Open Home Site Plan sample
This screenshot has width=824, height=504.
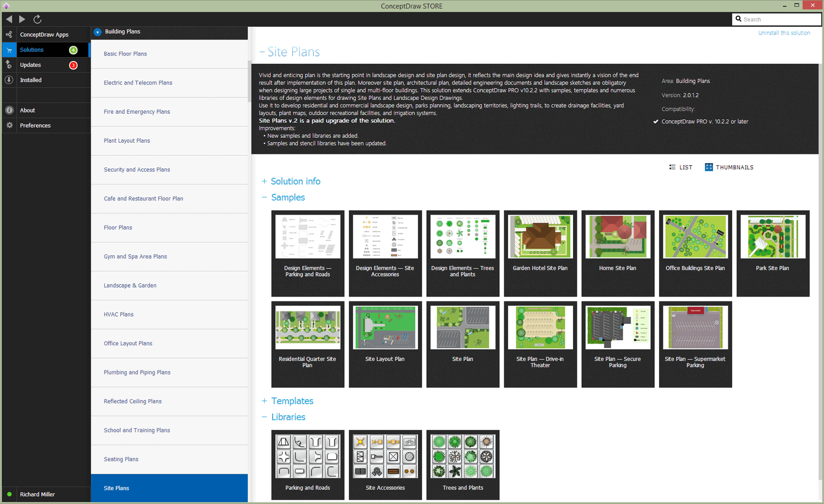coord(617,254)
